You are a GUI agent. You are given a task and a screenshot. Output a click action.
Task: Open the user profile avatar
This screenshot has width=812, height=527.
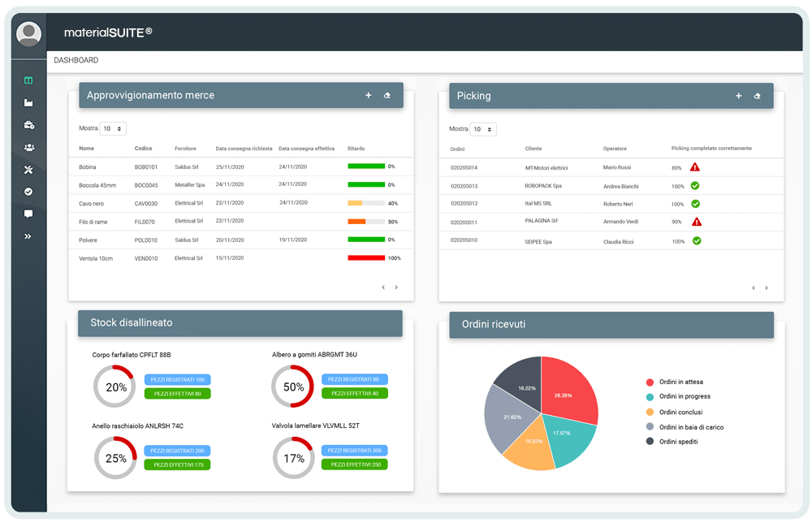tap(28, 34)
